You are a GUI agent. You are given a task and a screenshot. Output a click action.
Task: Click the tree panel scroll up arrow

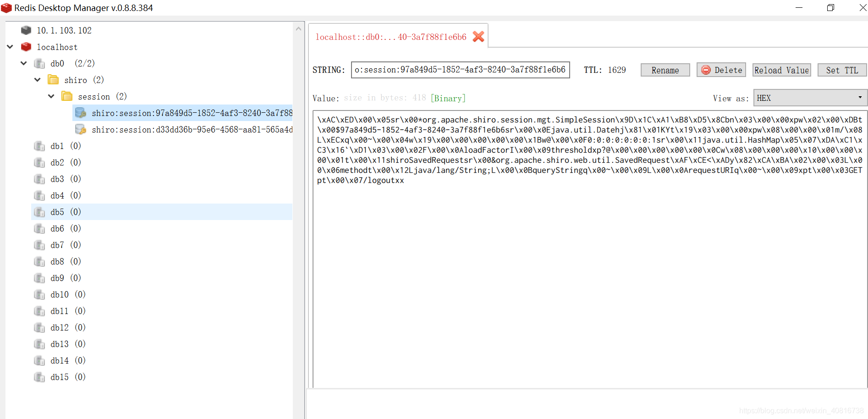pyautogui.click(x=299, y=28)
